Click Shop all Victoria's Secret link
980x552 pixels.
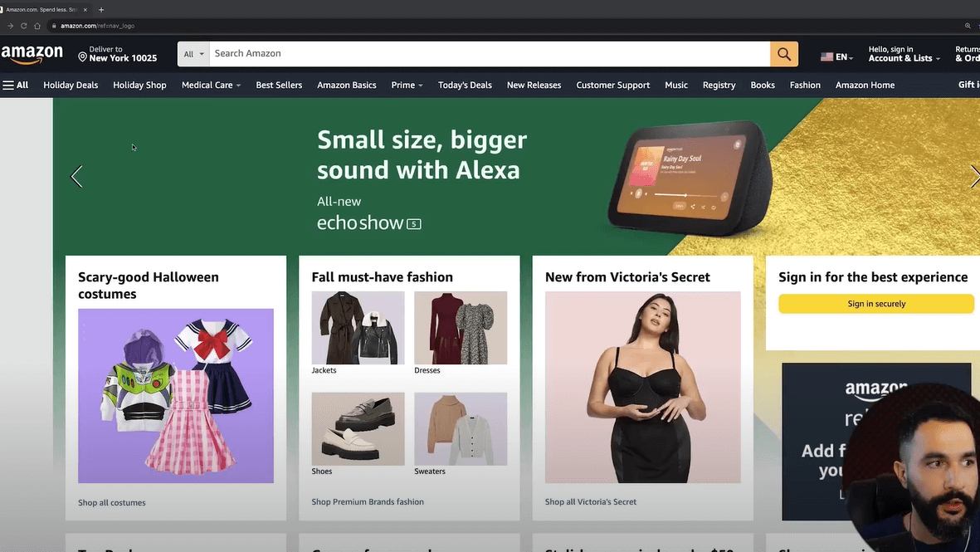coord(591,502)
